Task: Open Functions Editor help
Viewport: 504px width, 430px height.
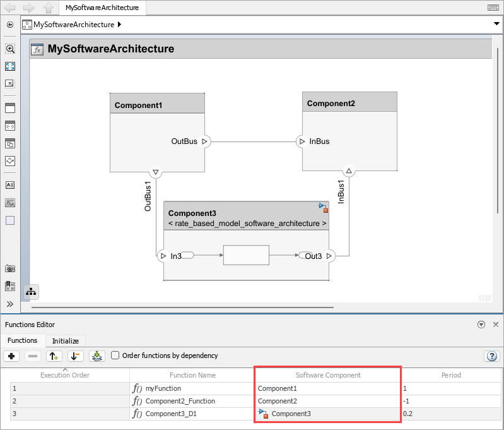Action: pyautogui.click(x=491, y=356)
